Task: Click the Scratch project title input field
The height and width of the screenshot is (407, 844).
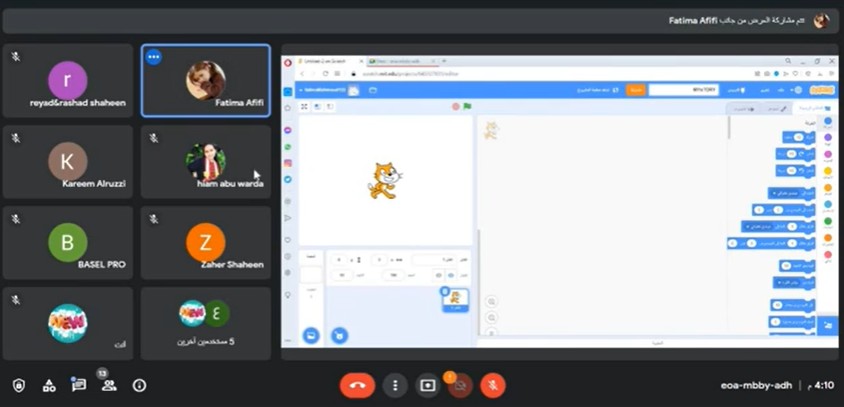Action: tap(683, 90)
